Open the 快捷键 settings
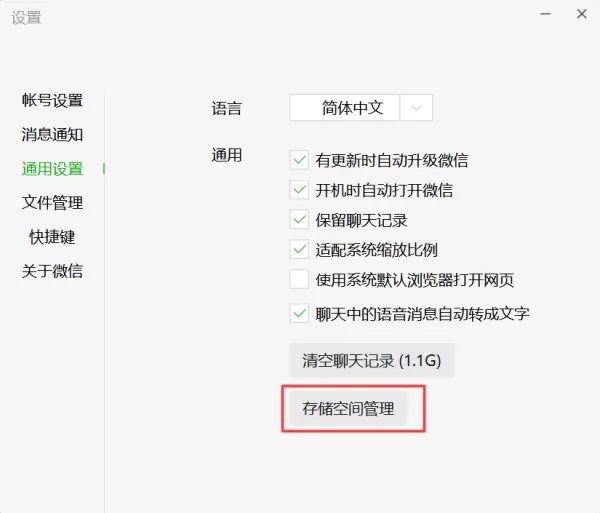600x513 pixels. pyautogui.click(x=52, y=237)
